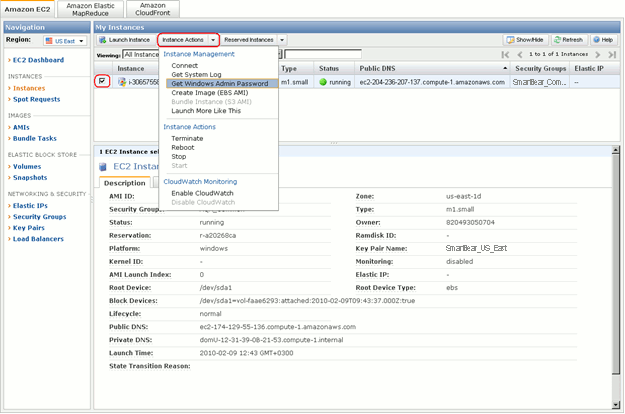Viewport: 625px width, 414px height.
Task: Select Stop in the menu
Action: [179, 157]
